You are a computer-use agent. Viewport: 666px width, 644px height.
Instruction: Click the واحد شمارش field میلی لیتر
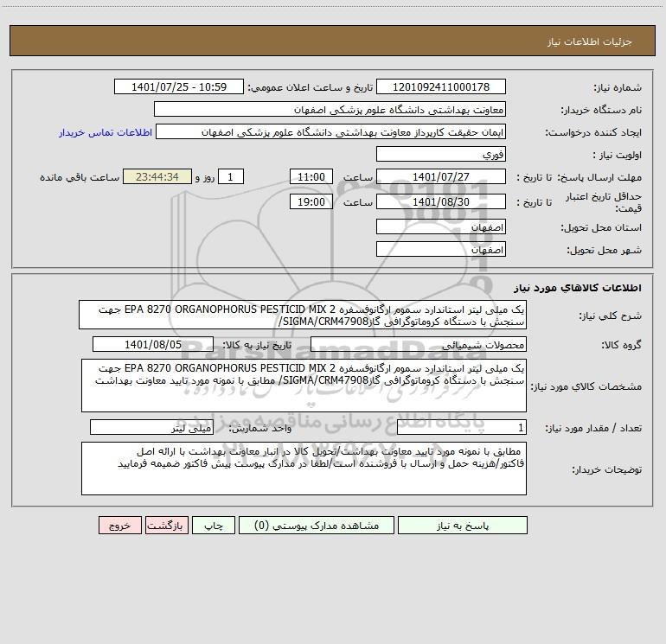pyautogui.click(x=151, y=428)
